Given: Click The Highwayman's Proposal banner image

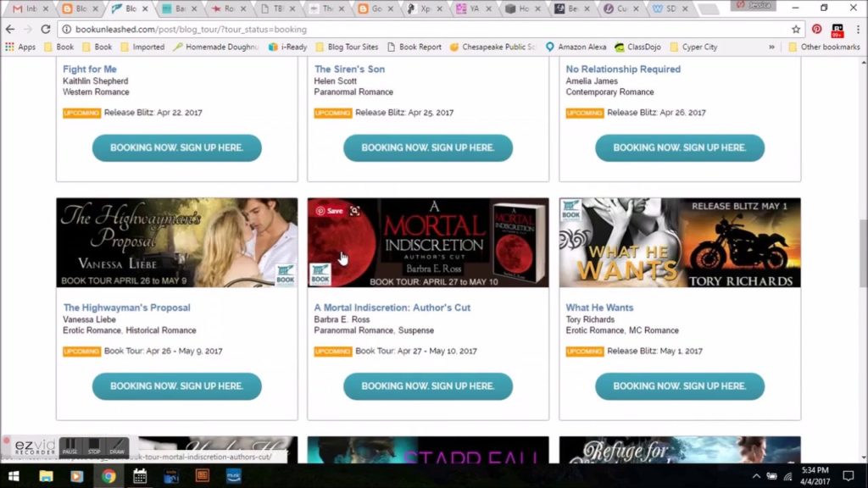Looking at the screenshot, I should click(x=176, y=242).
